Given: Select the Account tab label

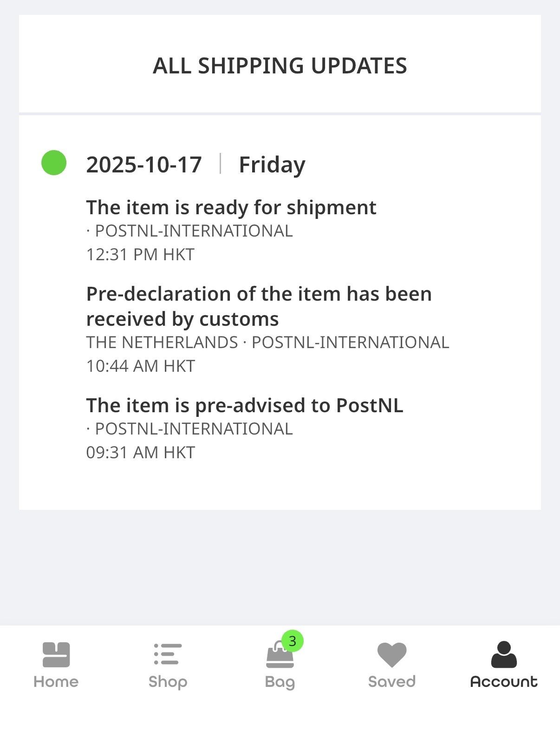Looking at the screenshot, I should point(504,682).
